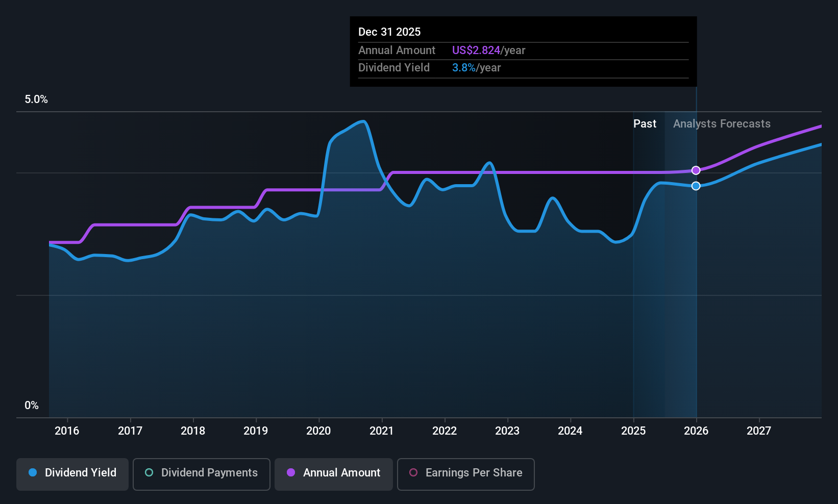Image resolution: width=838 pixels, height=504 pixels.
Task: Select the 2021 x-axis label
Action: click(x=382, y=431)
